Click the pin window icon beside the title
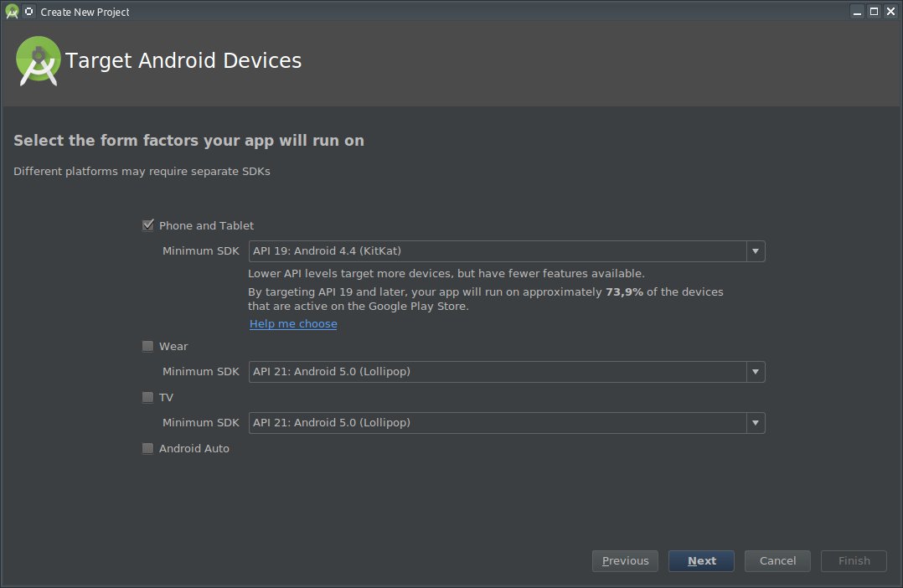903x588 pixels. pyautogui.click(x=29, y=12)
